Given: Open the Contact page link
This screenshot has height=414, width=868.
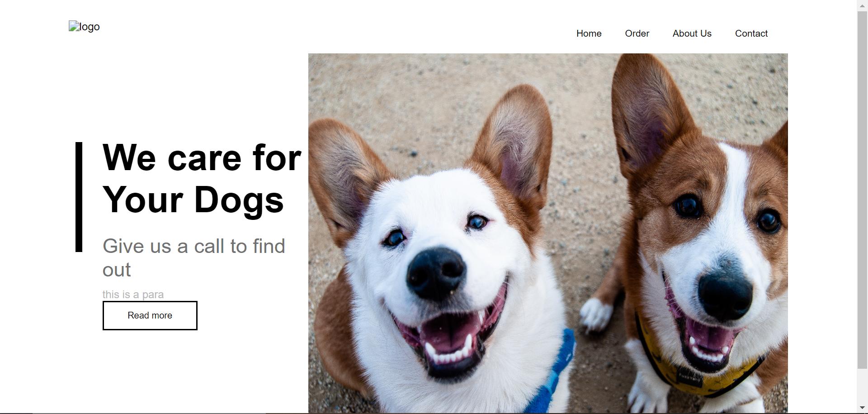Looking at the screenshot, I should [x=751, y=33].
